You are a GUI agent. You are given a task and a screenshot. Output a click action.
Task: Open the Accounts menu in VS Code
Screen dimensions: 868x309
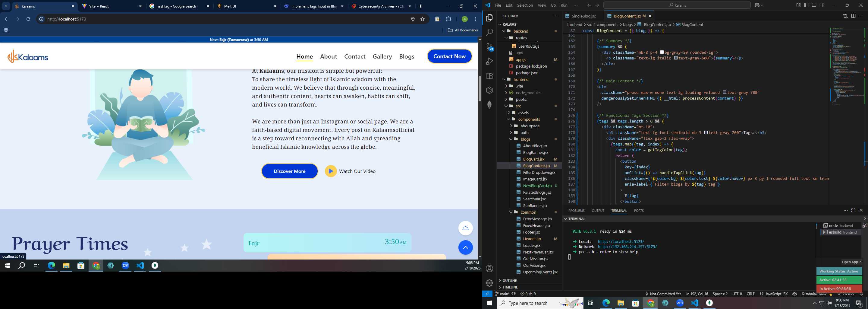tap(489, 269)
